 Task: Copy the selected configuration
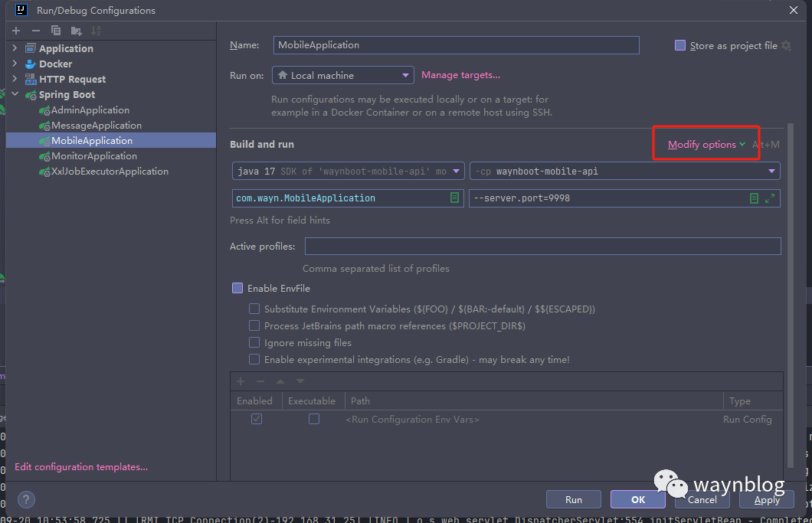55,31
